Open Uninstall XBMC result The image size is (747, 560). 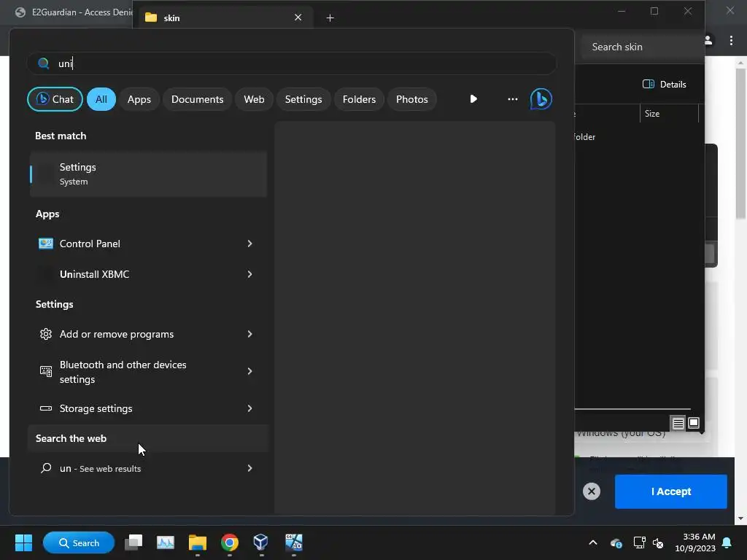(148, 274)
